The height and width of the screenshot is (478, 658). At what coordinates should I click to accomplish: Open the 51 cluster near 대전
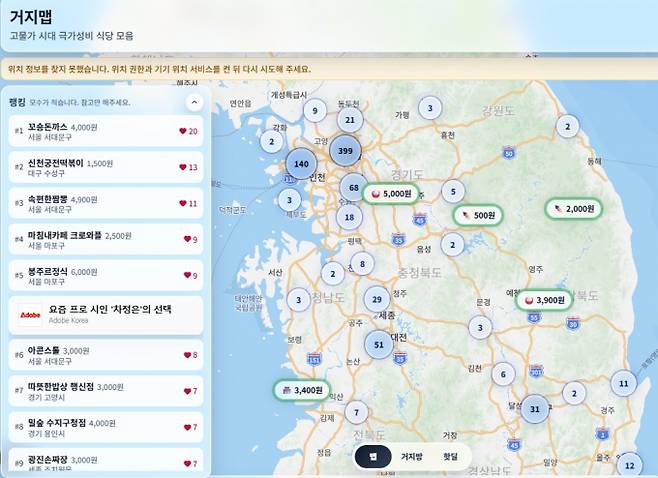[x=379, y=345]
